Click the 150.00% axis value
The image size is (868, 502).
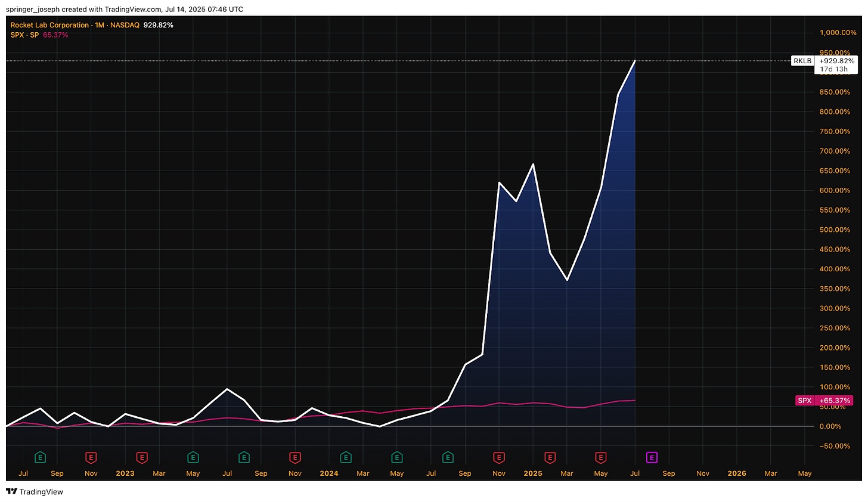coord(835,367)
